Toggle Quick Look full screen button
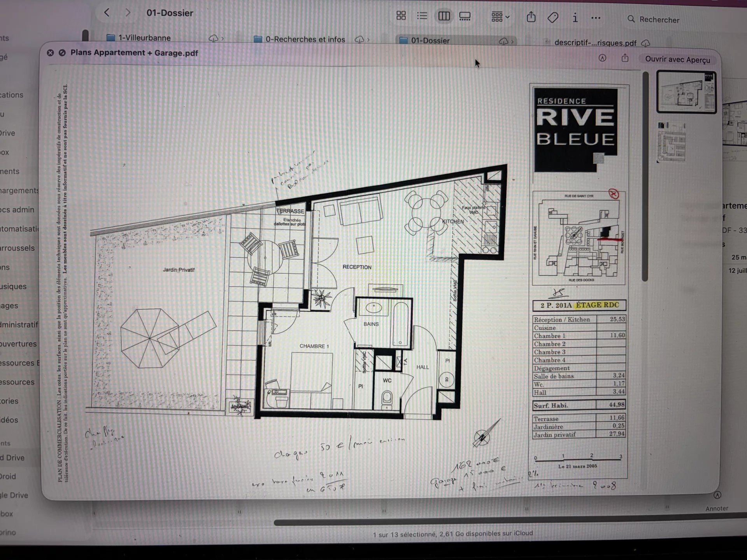Viewport: 747px width, 560px height. pyautogui.click(x=62, y=52)
